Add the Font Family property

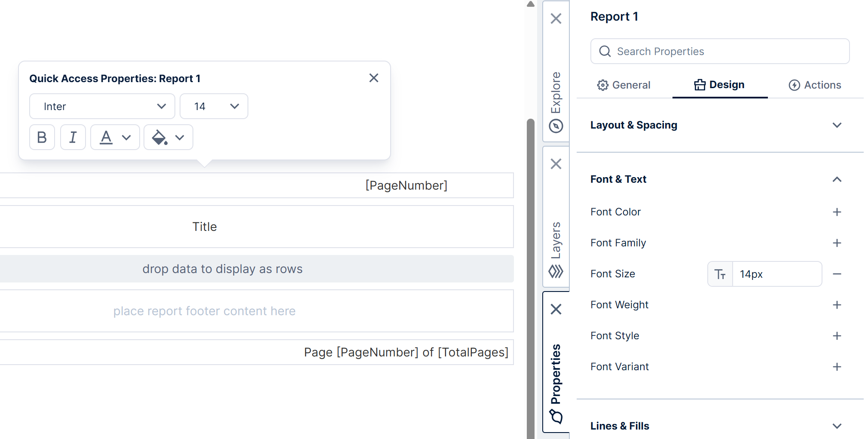(x=837, y=243)
